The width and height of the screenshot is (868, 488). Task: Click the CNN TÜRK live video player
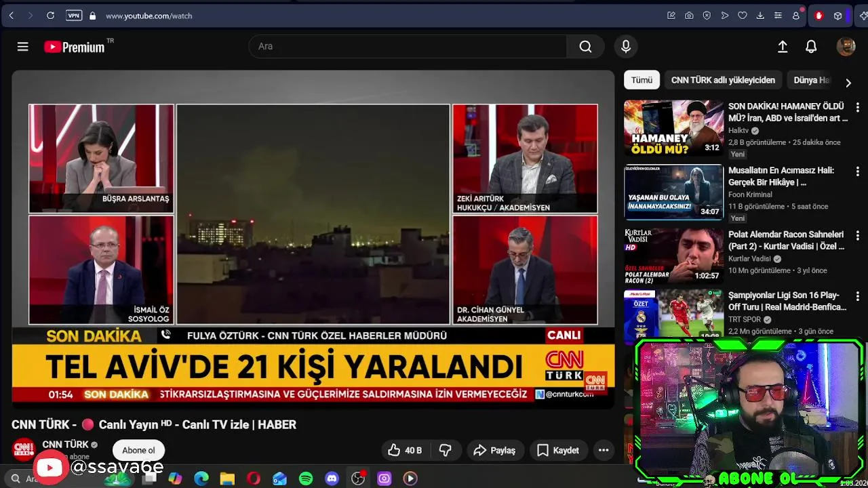[313, 239]
